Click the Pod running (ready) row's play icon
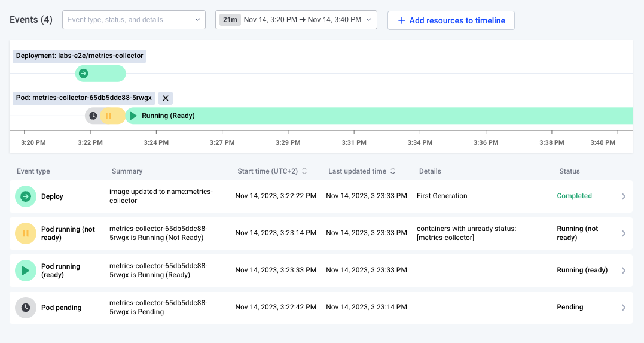 tap(26, 270)
